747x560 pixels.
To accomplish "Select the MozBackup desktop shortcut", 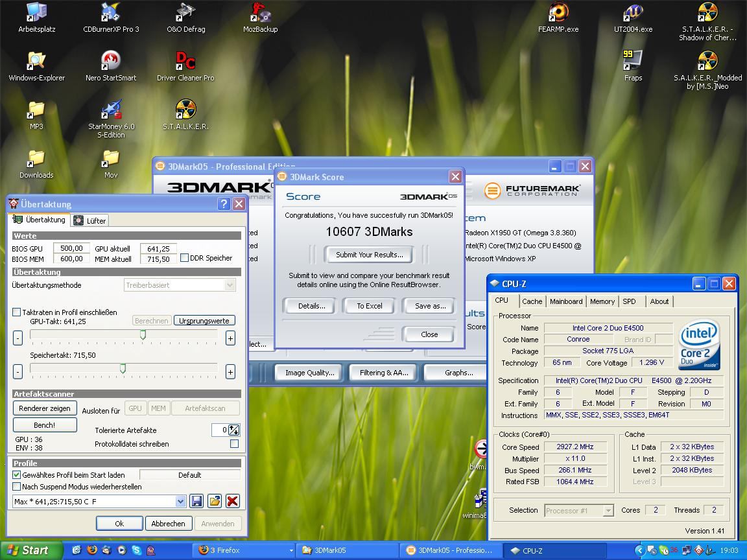I will [260, 17].
